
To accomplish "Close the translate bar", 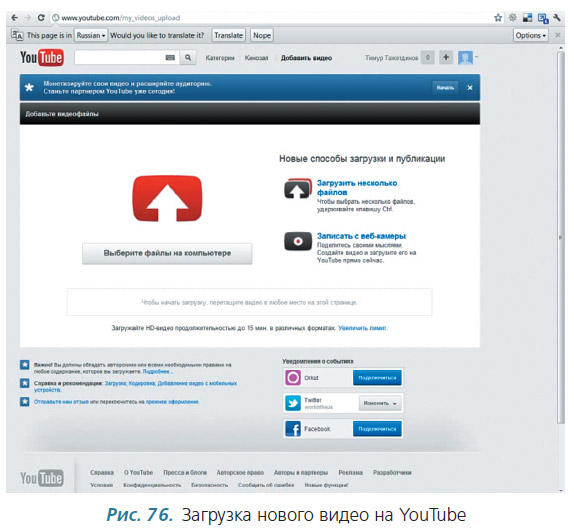I will coord(558,35).
